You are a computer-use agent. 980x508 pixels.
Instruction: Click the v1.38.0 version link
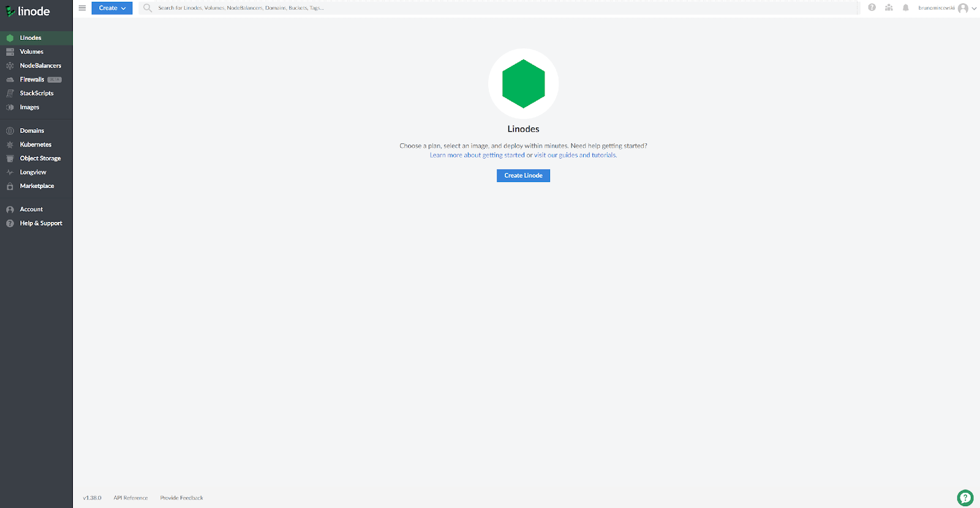pyautogui.click(x=92, y=498)
